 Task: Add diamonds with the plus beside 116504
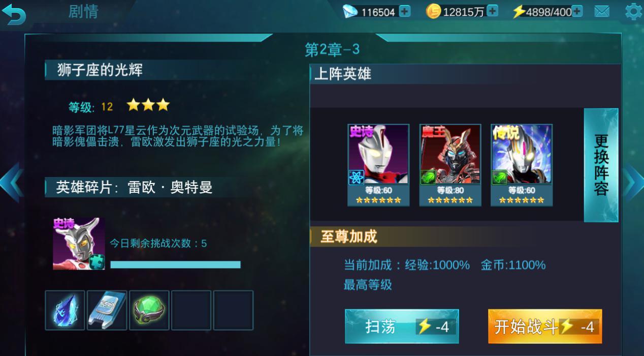pyautogui.click(x=405, y=11)
